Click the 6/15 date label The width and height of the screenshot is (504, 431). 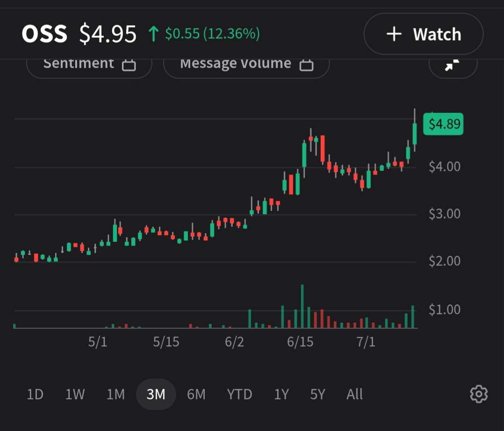(x=300, y=342)
